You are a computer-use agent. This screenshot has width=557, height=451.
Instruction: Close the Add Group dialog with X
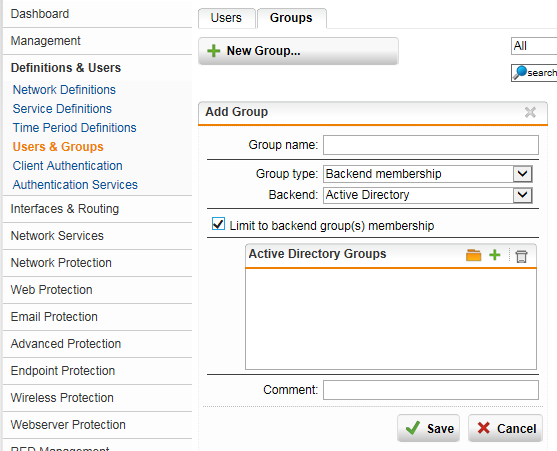(530, 112)
